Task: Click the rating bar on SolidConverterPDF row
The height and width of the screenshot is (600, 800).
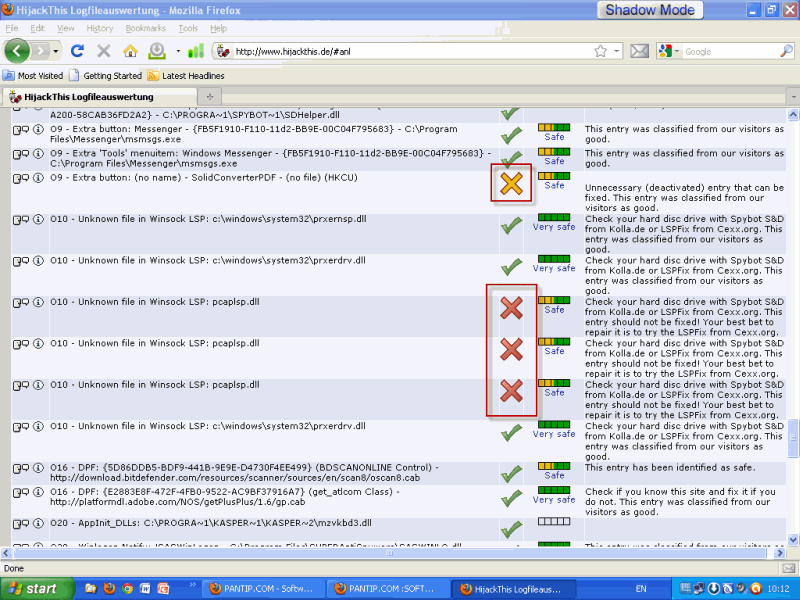Action: [554, 176]
